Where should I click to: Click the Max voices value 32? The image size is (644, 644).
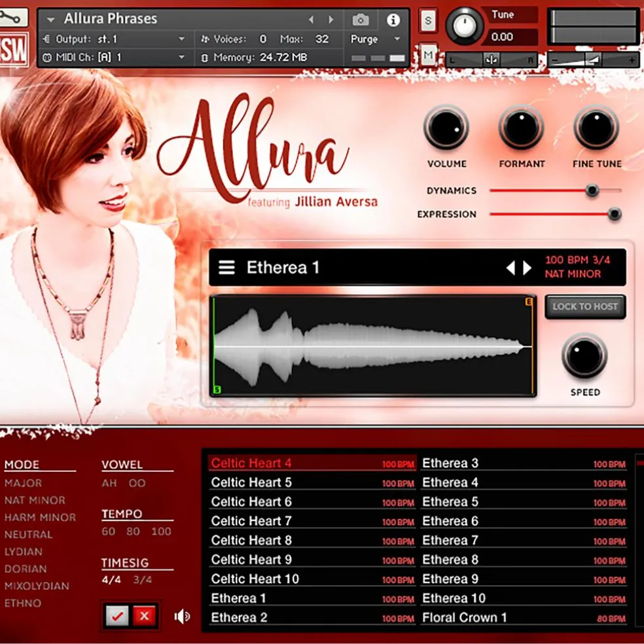click(x=322, y=39)
